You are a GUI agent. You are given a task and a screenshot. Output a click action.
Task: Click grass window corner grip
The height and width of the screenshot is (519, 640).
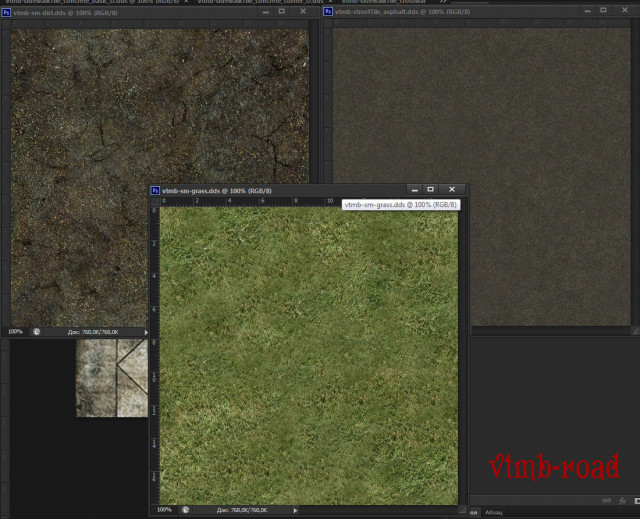(x=462, y=510)
